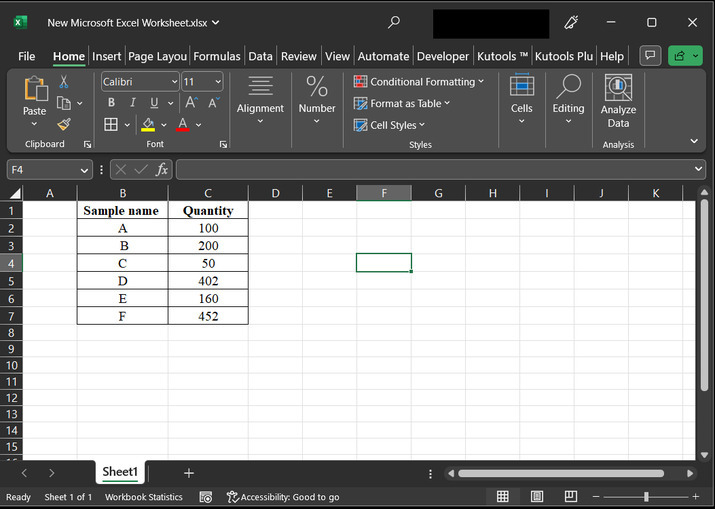
Task: Open the Review ribbon tab
Action: click(x=298, y=57)
